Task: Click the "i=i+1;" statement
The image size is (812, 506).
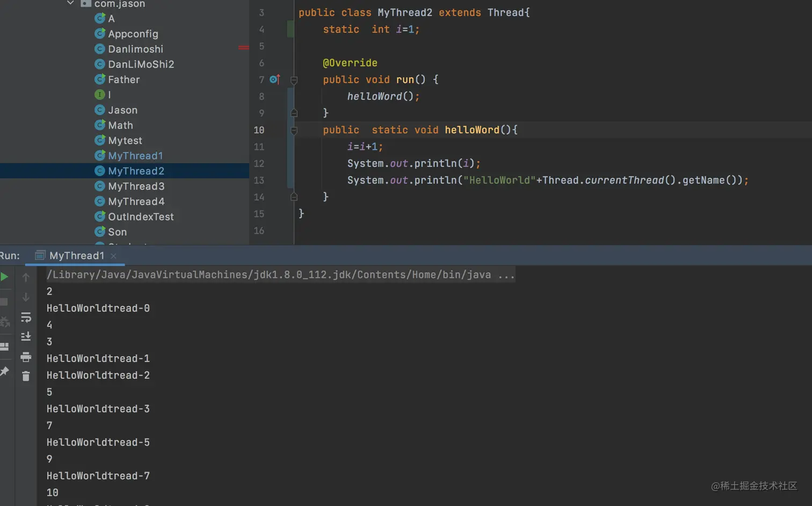Action: click(x=365, y=147)
